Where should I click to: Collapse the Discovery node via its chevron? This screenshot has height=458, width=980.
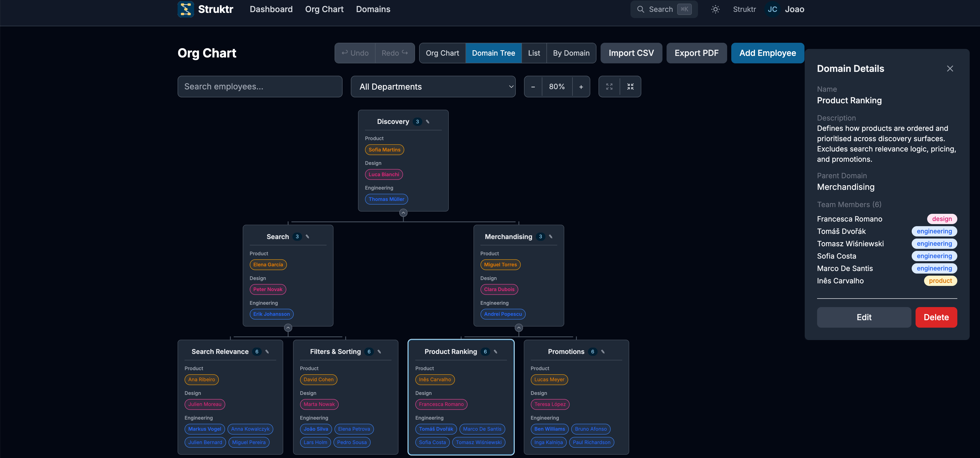403,213
